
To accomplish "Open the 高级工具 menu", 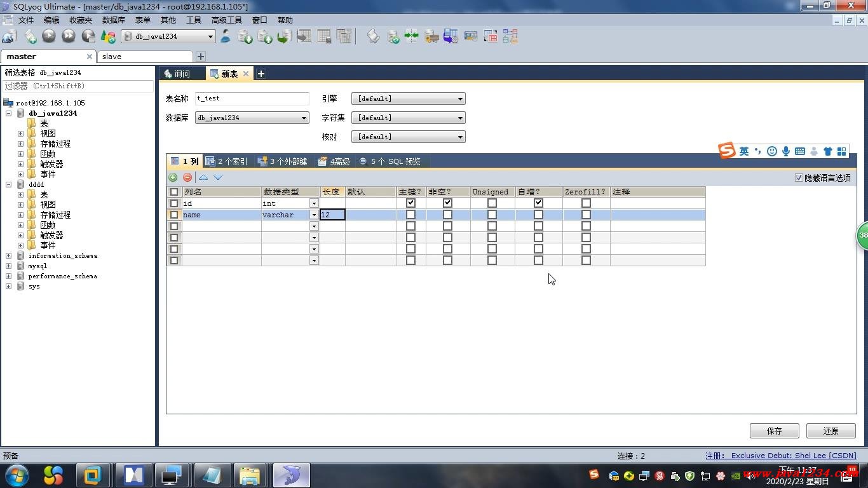I will pos(227,20).
